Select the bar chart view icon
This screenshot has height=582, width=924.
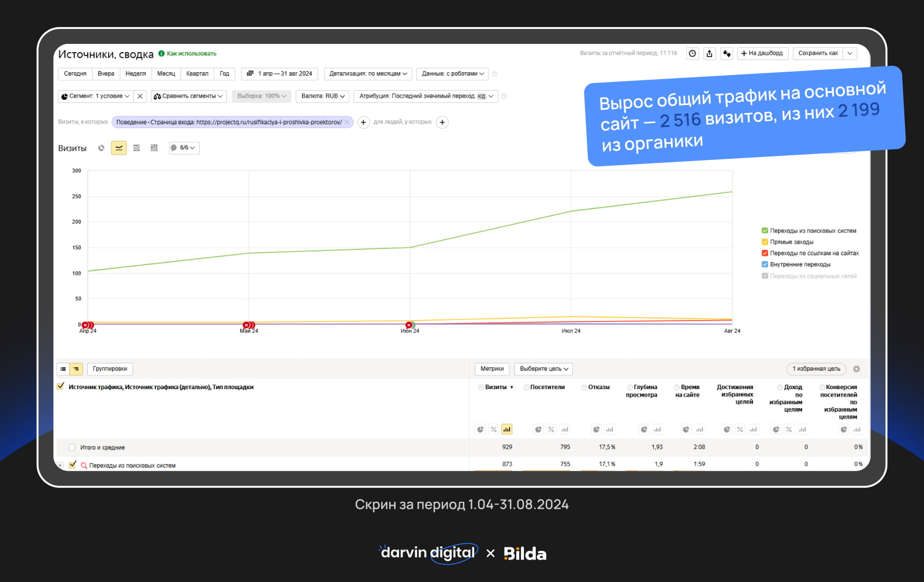pyautogui.click(x=154, y=148)
